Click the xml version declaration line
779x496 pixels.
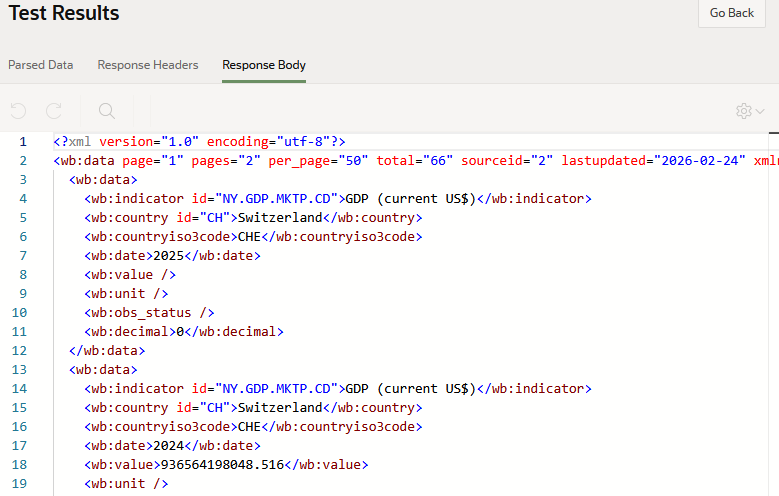pyautogui.click(x=199, y=142)
